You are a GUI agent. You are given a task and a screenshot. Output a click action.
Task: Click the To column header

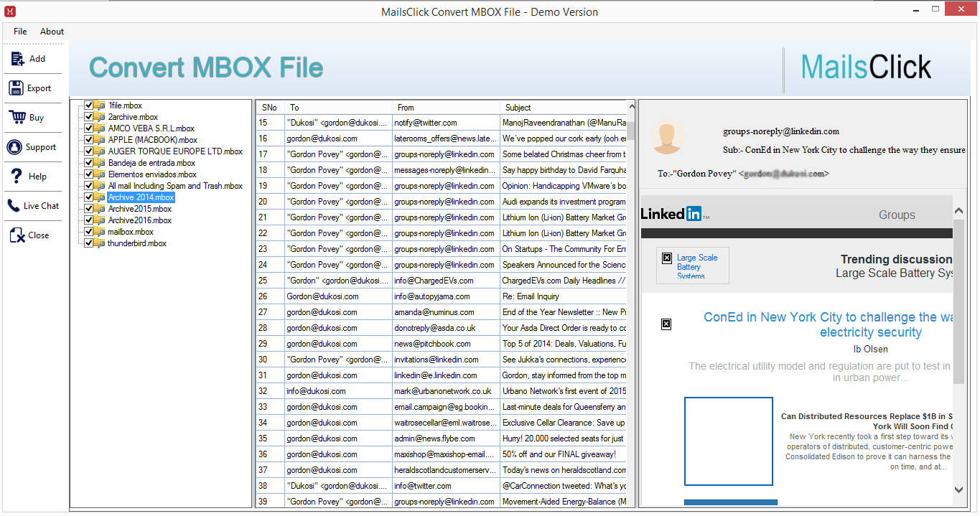(338, 108)
